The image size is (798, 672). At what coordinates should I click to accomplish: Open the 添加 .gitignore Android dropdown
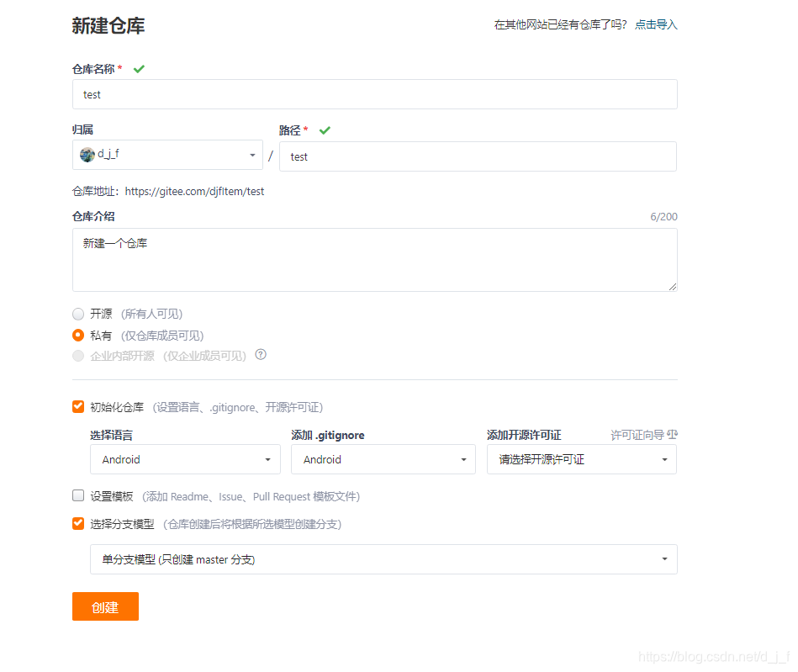383,459
